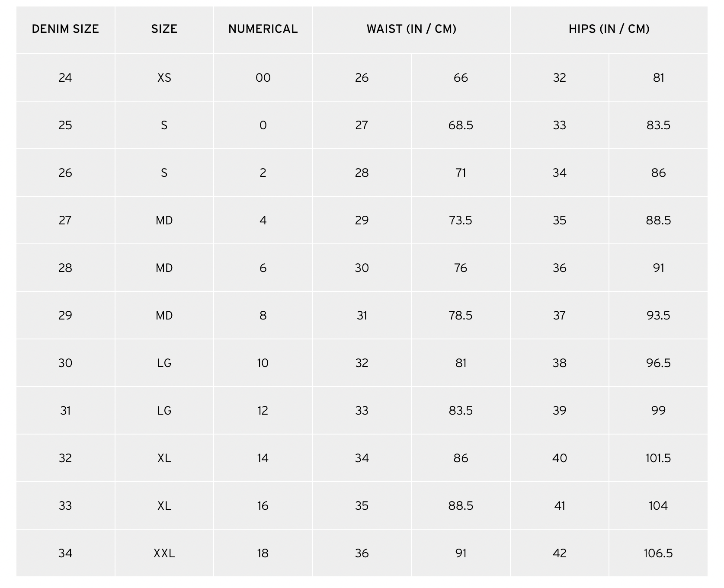Click the SIZE column header
The width and height of the screenshot is (724, 588).
tap(164, 29)
